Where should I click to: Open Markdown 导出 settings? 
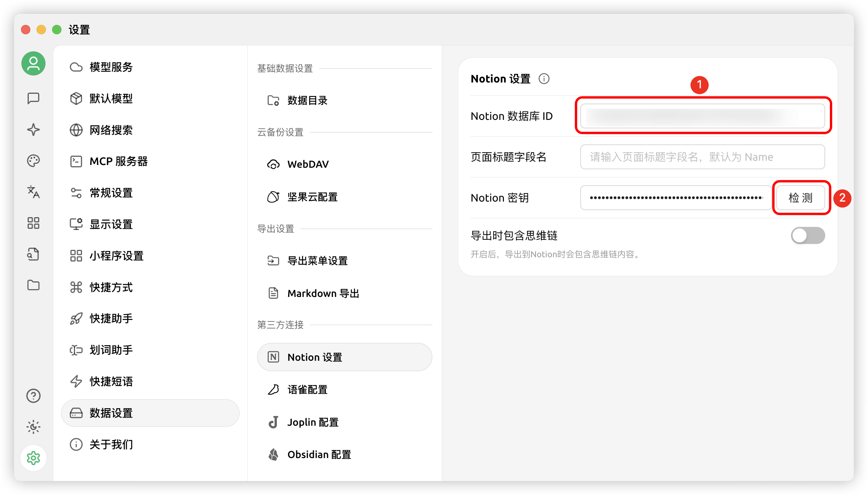(323, 293)
